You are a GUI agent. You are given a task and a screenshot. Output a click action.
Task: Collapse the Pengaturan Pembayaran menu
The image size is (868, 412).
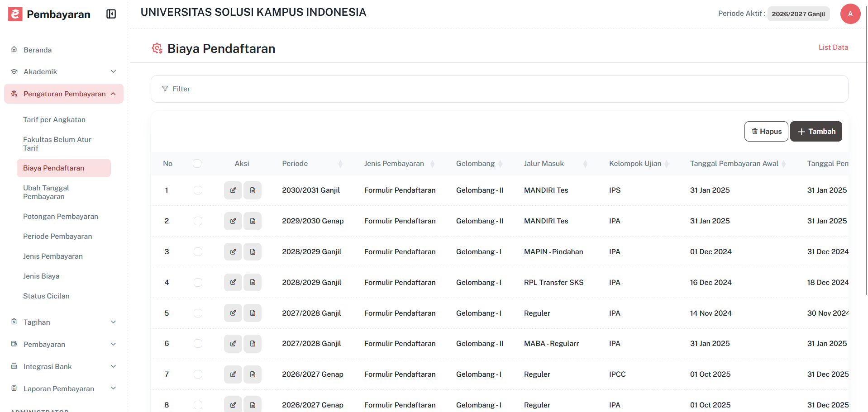[64, 94]
